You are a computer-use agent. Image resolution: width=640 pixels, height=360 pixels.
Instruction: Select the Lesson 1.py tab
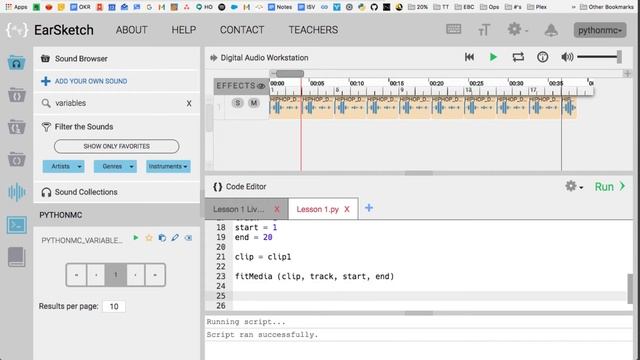318,209
